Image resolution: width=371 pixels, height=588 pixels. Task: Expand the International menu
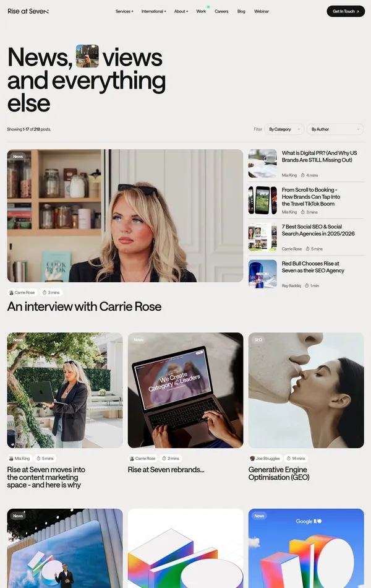153,11
